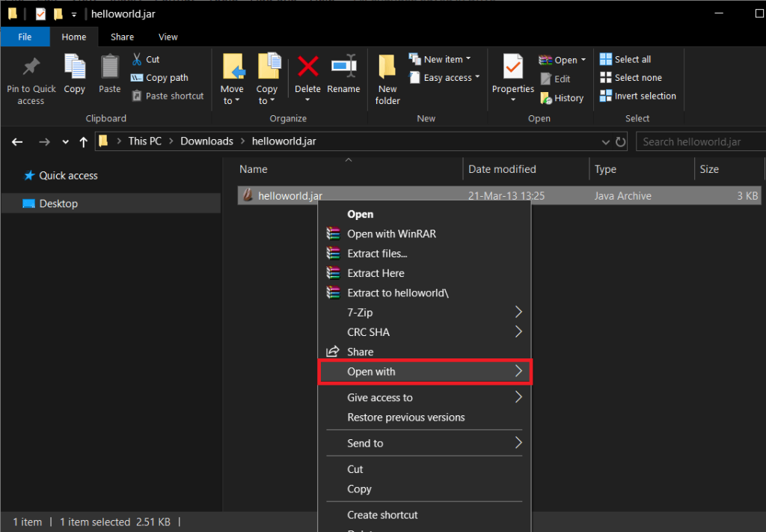Choose Copy in the context menu
The height and width of the screenshot is (532, 766).
424,489
